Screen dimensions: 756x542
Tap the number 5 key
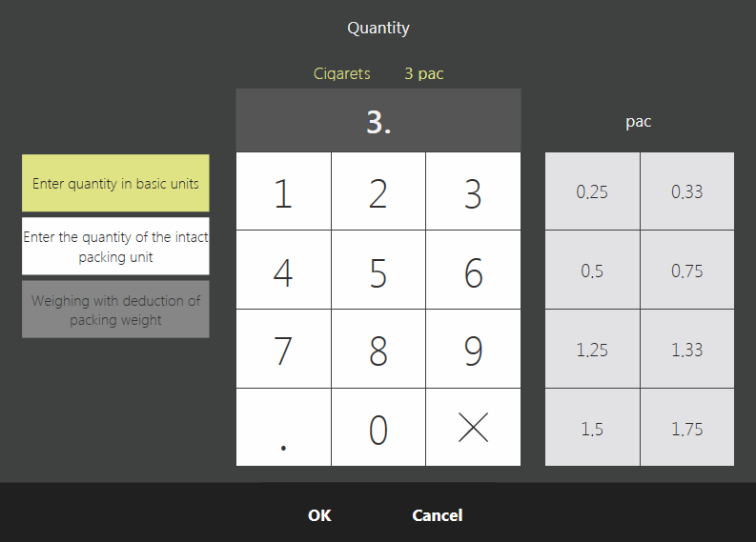coord(378,271)
